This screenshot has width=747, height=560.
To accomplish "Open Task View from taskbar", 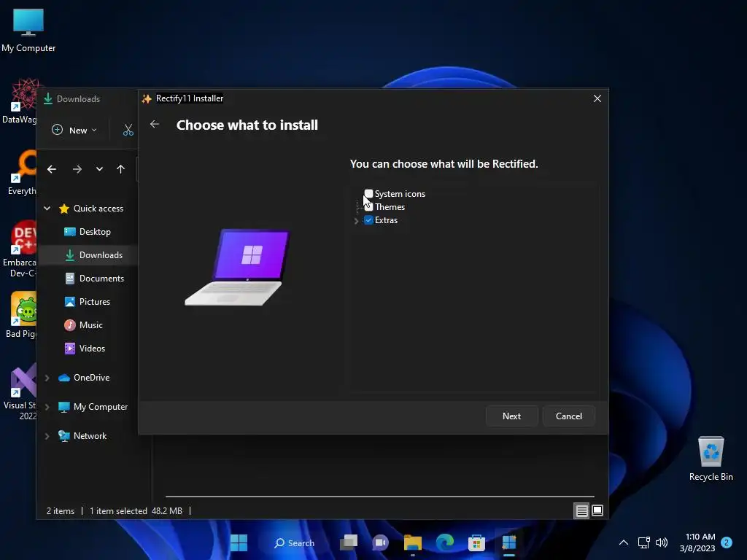I will (349, 542).
